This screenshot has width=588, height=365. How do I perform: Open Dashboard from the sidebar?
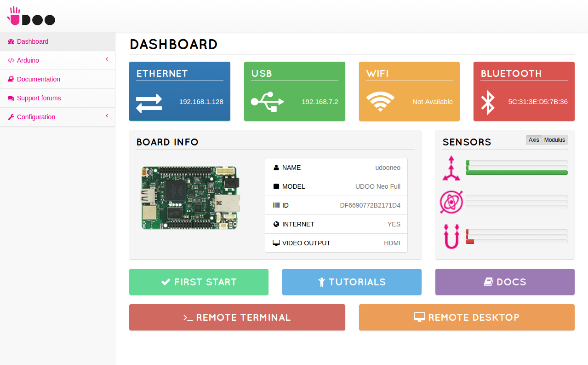coord(57,41)
